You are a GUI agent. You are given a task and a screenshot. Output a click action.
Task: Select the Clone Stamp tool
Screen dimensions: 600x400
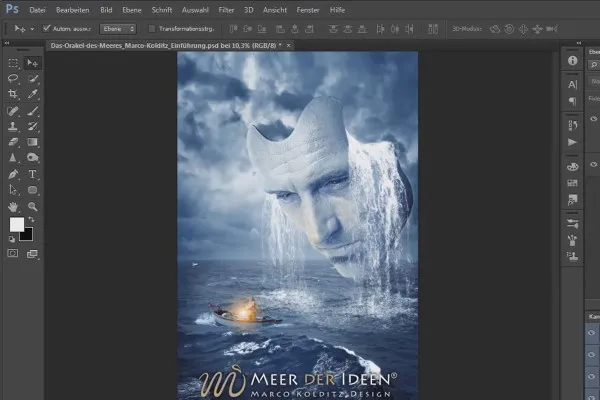point(13,126)
